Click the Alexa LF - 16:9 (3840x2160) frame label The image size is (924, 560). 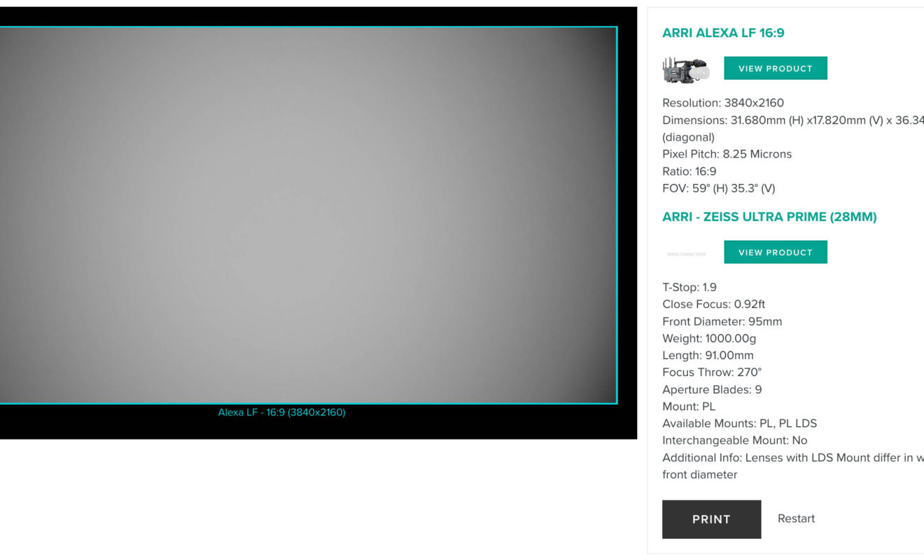281,412
